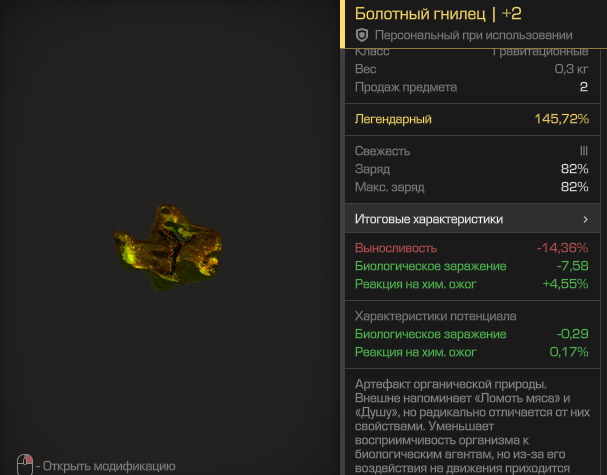
Task: Click the chevron arrow on Итоговые характеристики
Action: (585, 219)
